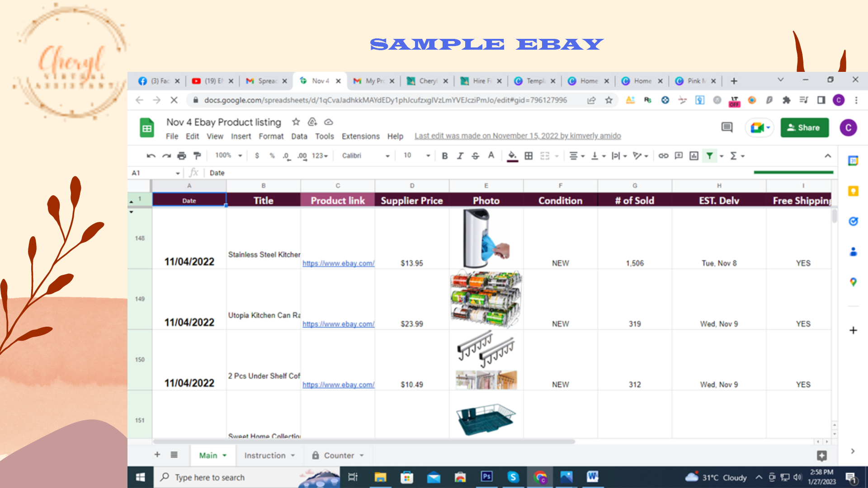Toggle the filter button in toolbar
This screenshot has width=868, height=488.
(x=710, y=156)
